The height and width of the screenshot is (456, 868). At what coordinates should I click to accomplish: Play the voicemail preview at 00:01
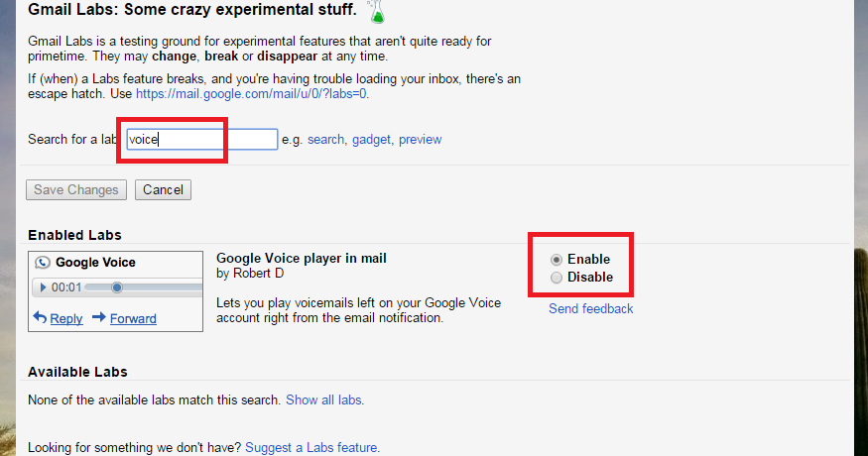(43, 287)
